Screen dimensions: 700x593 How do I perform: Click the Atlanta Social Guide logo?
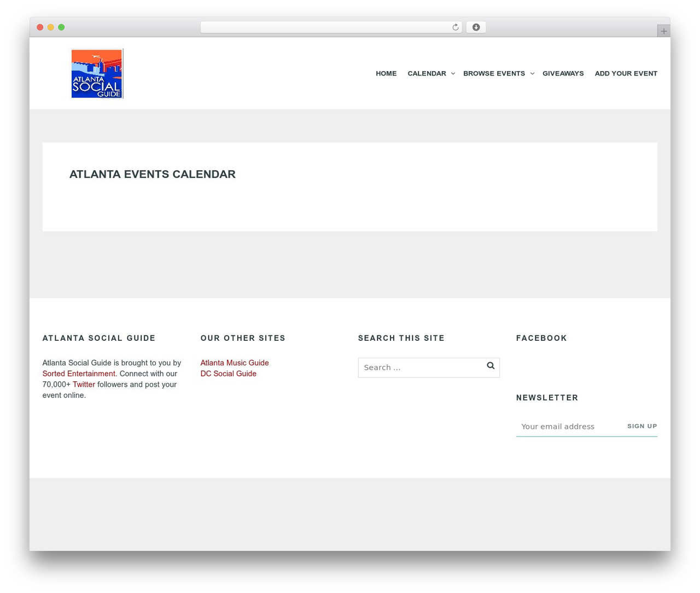coord(97,74)
